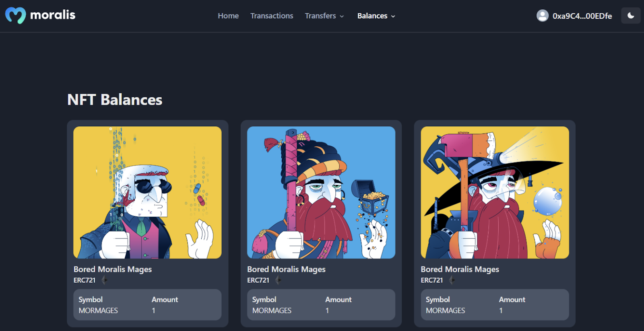Click wallet address 0xa9C4...00EDfe
644x331 pixels.
pos(582,16)
